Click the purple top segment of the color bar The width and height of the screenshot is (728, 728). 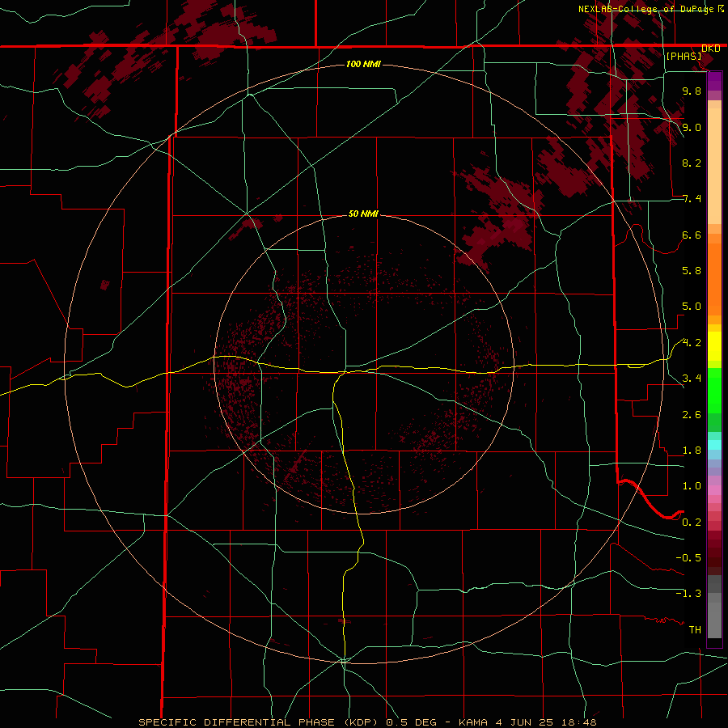click(714, 81)
